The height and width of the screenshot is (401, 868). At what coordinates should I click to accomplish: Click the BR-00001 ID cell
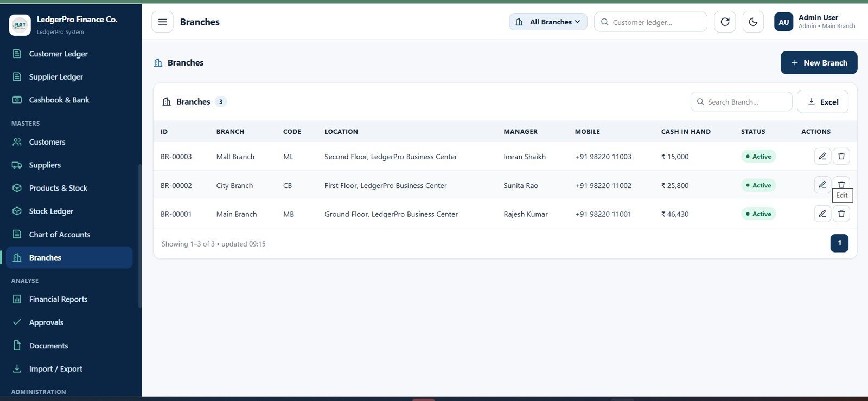176,214
